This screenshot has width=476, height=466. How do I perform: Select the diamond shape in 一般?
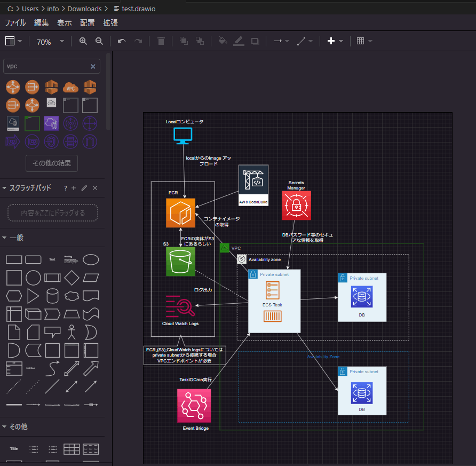(x=72, y=278)
